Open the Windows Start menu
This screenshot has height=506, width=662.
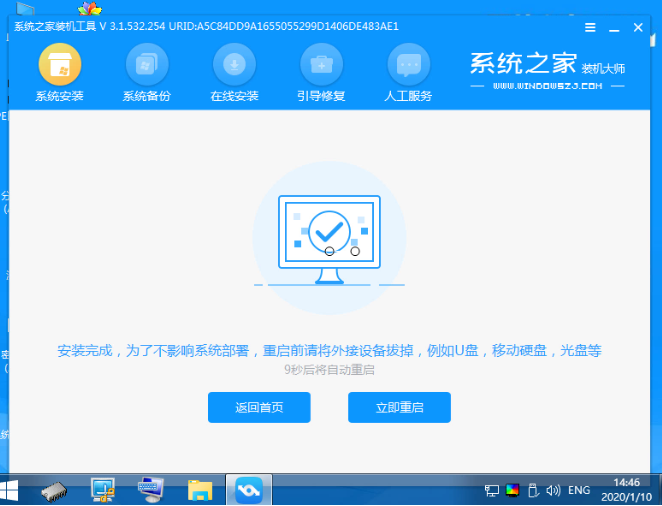(x=12, y=490)
